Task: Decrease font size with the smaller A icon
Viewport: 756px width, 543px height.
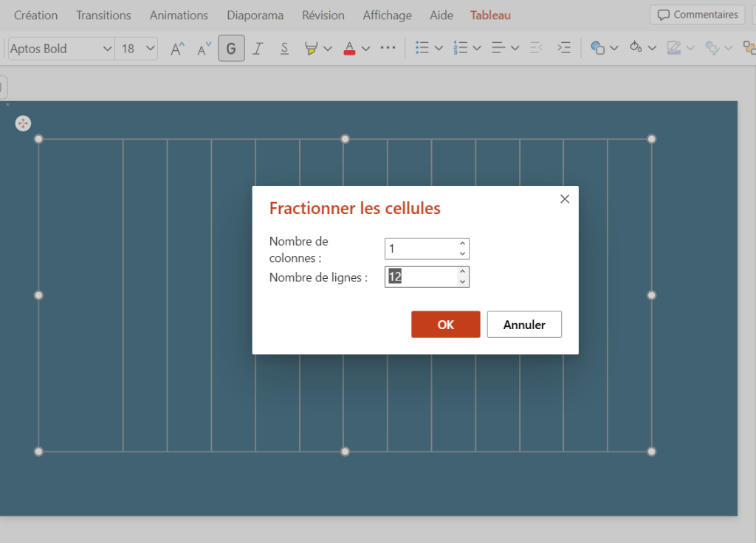Action: [x=204, y=49]
